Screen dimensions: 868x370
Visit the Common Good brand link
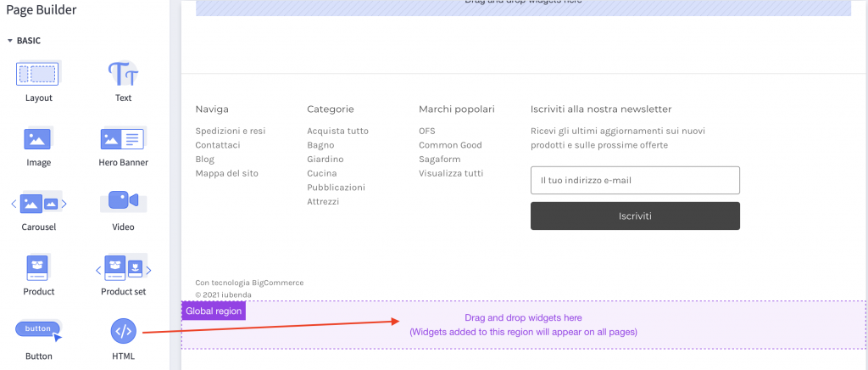click(x=450, y=145)
